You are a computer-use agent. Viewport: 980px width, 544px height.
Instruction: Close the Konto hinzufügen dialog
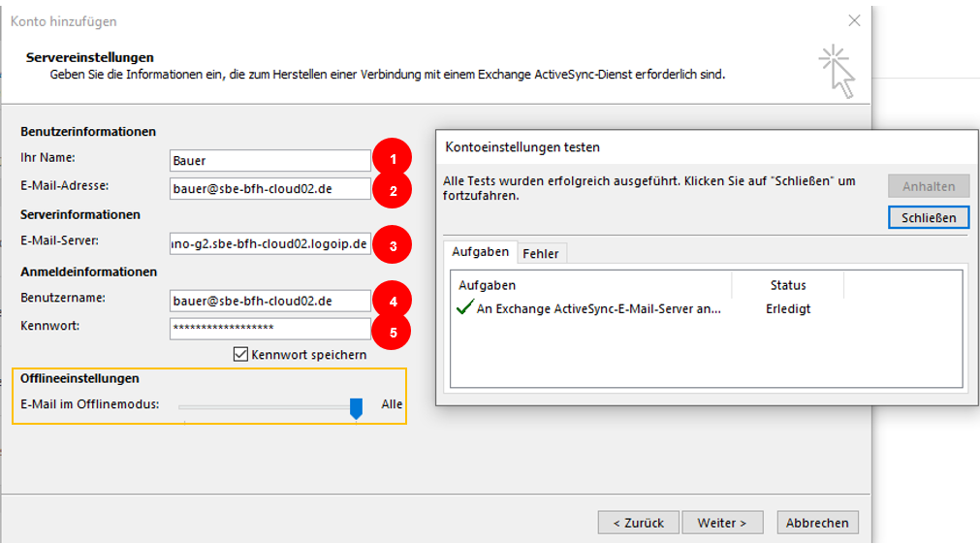pos(854,20)
